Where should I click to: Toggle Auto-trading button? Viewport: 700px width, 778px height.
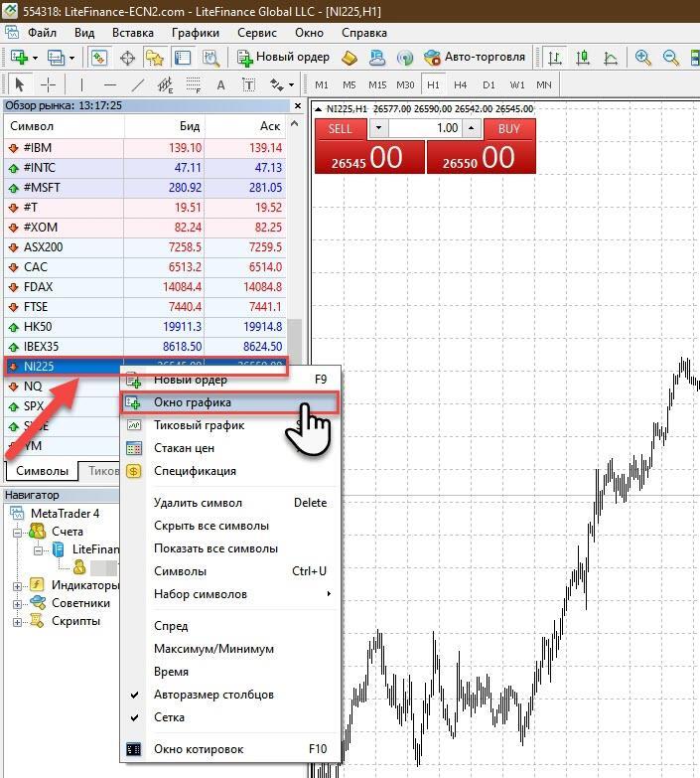475,57
